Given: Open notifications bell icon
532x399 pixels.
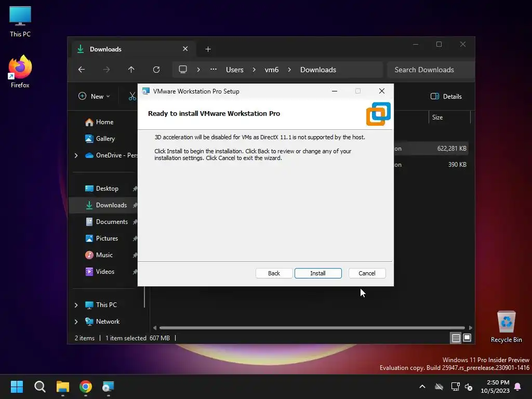Looking at the screenshot, I should (x=518, y=387).
